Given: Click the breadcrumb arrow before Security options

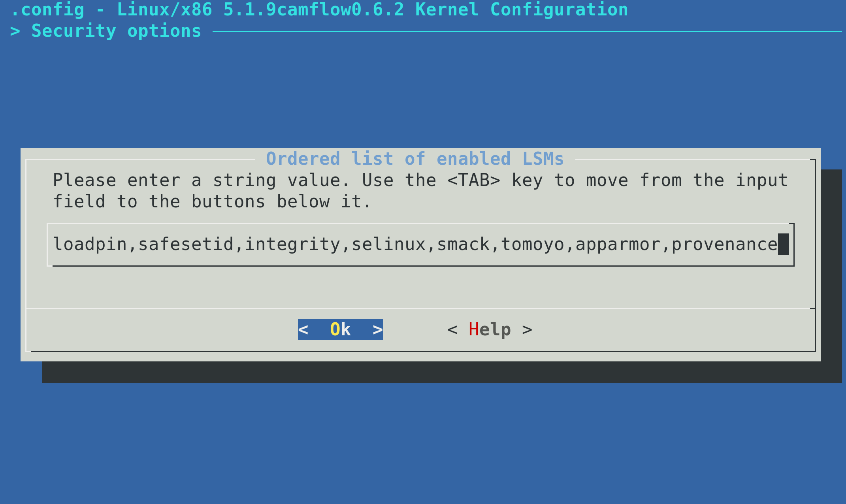Looking at the screenshot, I should coord(15,31).
